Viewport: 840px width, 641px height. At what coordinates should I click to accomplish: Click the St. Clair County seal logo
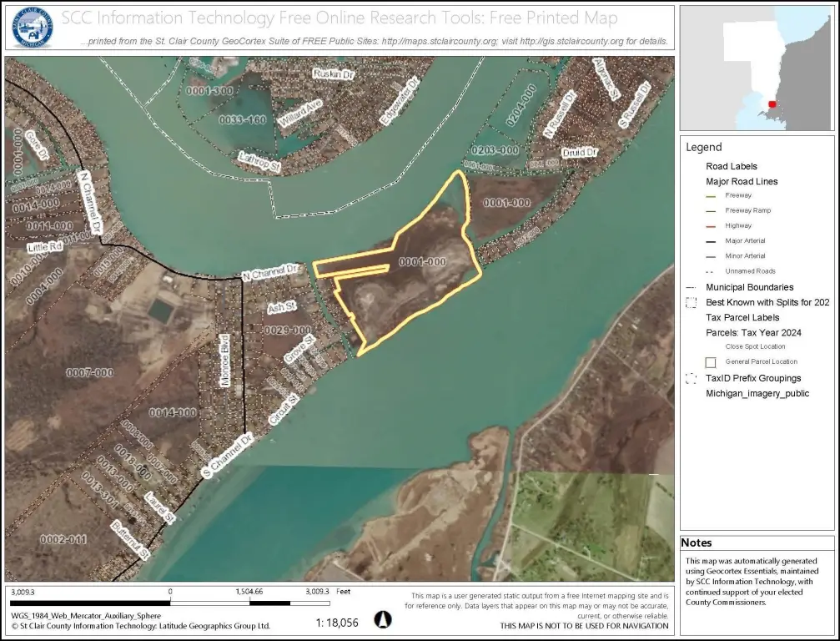pos(33,27)
